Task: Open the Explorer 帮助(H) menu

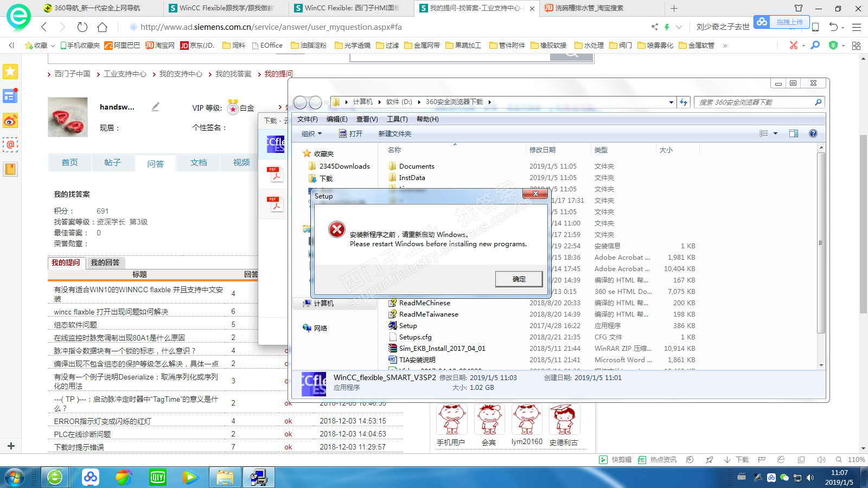Action: [427, 119]
